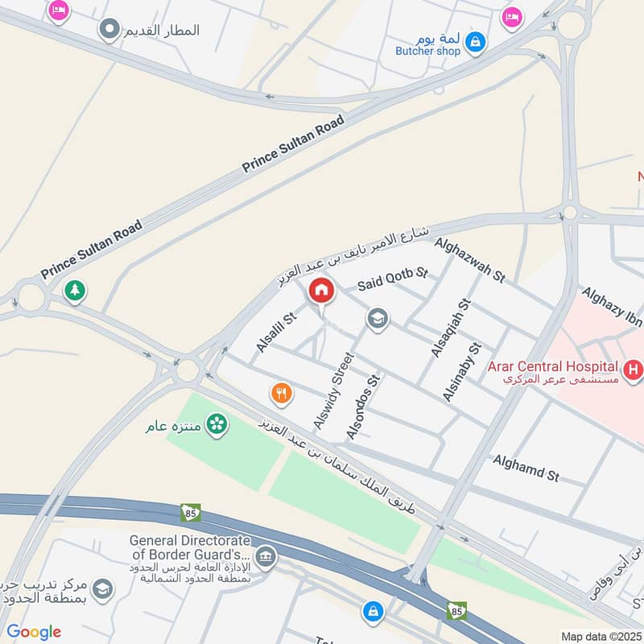Click the Google logo
The height and width of the screenshot is (644, 644).
click(34, 632)
